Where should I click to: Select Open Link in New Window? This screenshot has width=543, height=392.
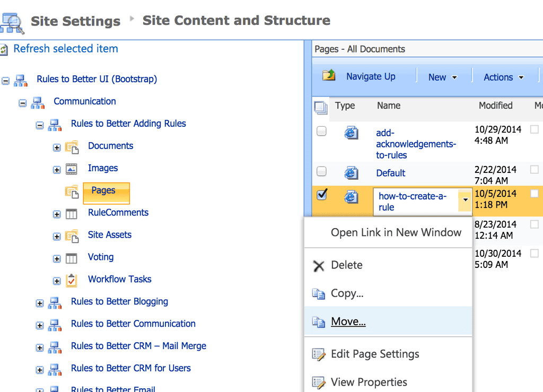pyautogui.click(x=396, y=232)
